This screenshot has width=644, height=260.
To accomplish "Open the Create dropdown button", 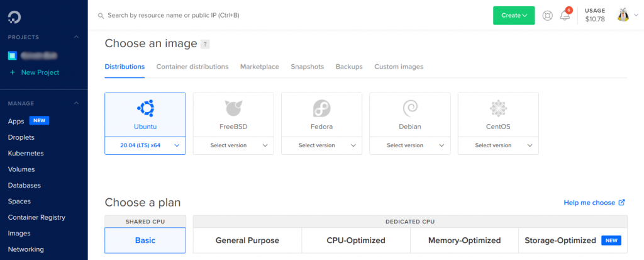I will [x=514, y=16].
